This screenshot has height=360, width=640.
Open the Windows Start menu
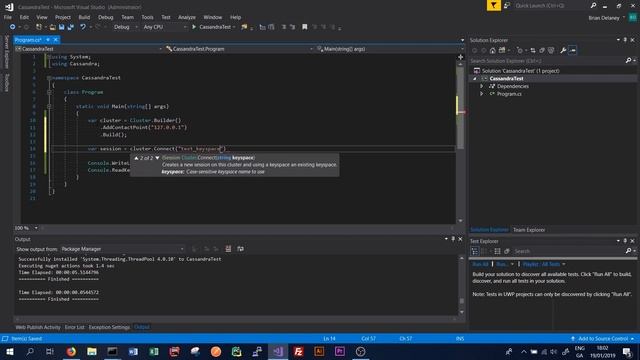9,351
